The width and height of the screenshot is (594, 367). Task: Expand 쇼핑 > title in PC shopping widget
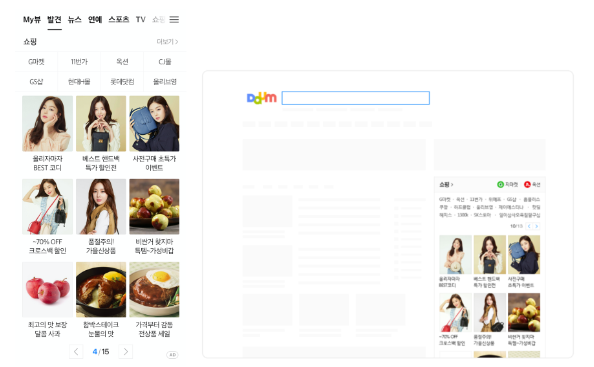pos(446,184)
